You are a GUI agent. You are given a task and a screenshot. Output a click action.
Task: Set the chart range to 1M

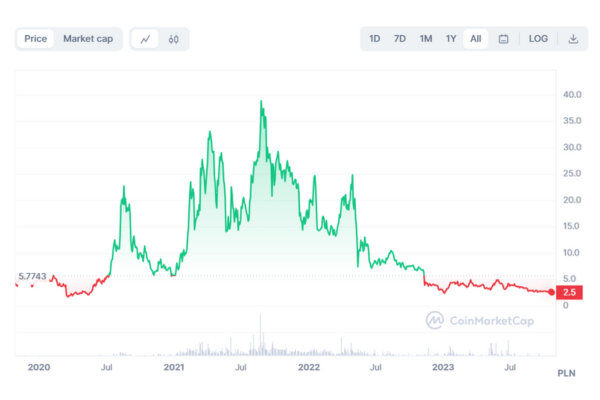(x=426, y=39)
